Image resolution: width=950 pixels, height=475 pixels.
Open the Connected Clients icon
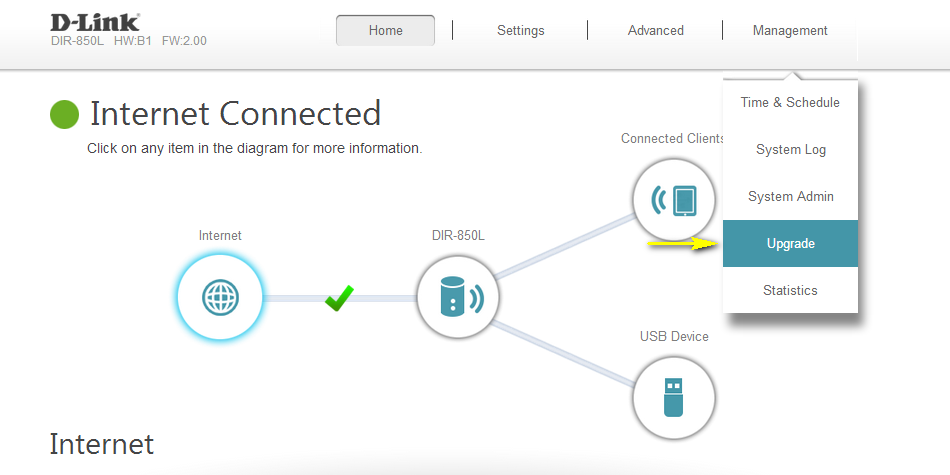pyautogui.click(x=674, y=200)
